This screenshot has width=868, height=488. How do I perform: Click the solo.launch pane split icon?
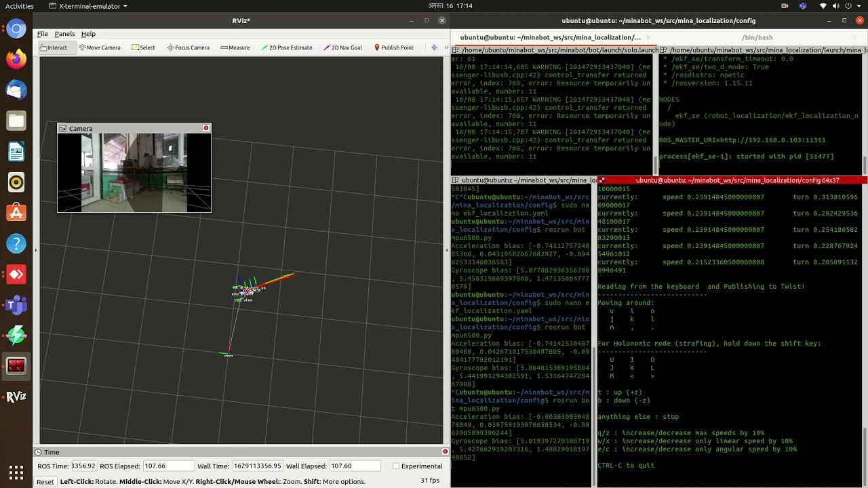454,50
